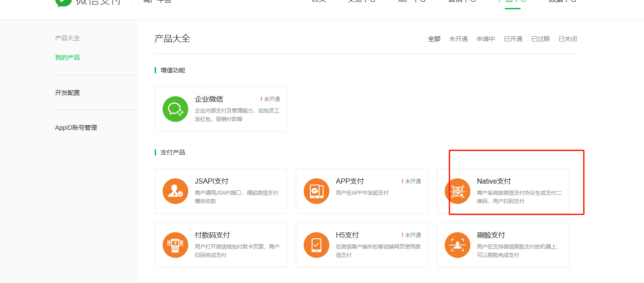
Task: Switch to the 已开通 filter tab
Action: click(x=513, y=39)
